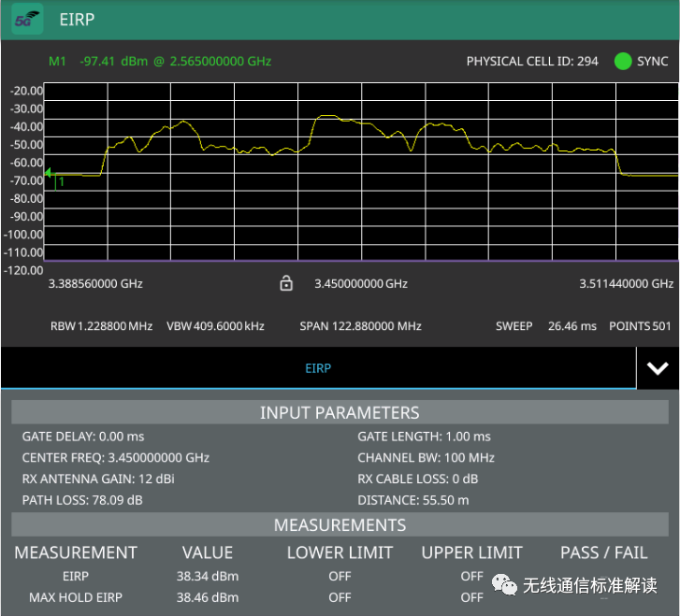Viewport: 680px width, 616px height.
Task: Select the green marker 1 arrow on trace
Action: click(x=50, y=173)
